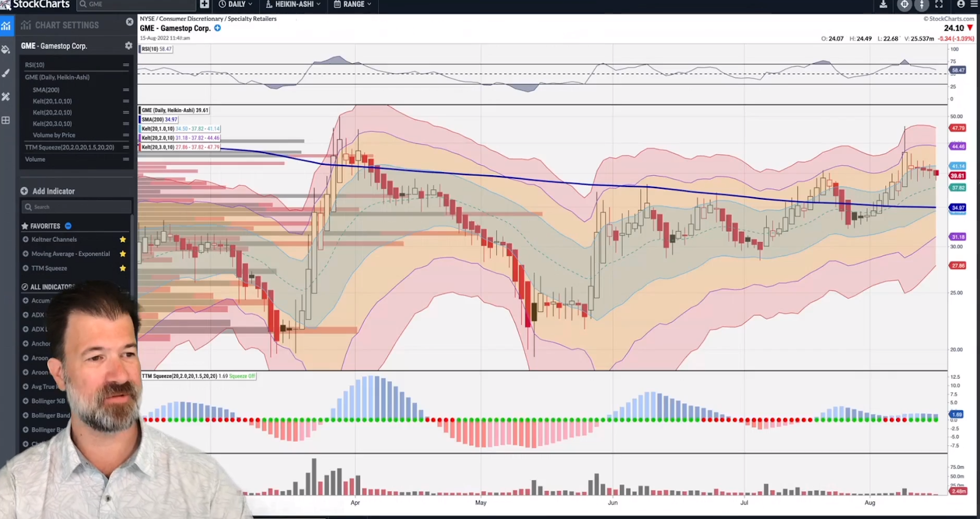Focus the GME symbol search box
The width and height of the screenshot is (980, 519).
pyautogui.click(x=135, y=4)
